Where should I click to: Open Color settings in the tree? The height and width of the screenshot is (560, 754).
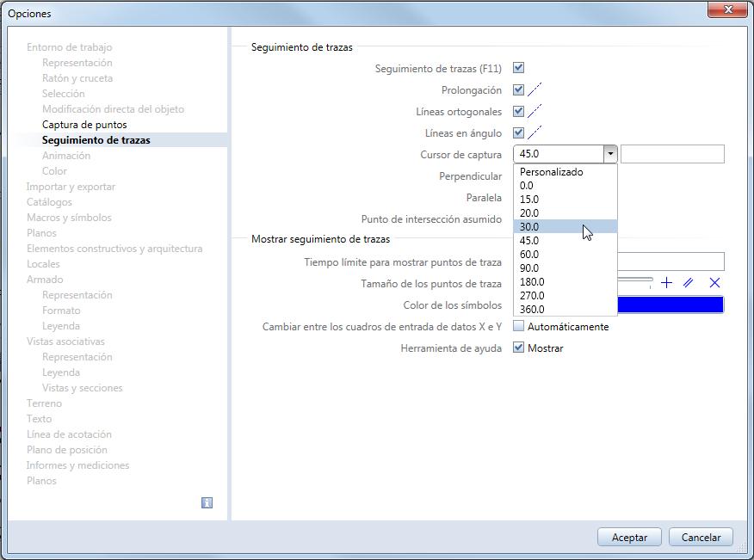(54, 170)
